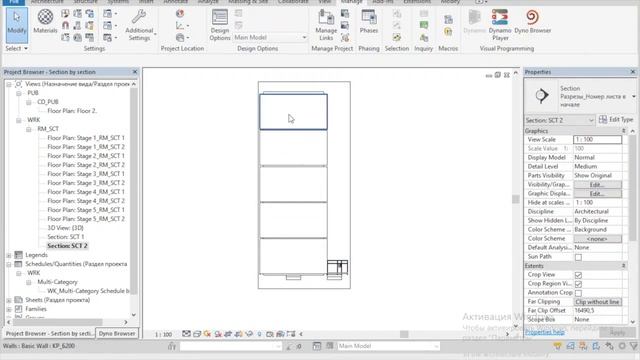This screenshot has height=360, width=640.
Task: Select WK_Multi-Category Schedule item
Action: click(x=88, y=291)
